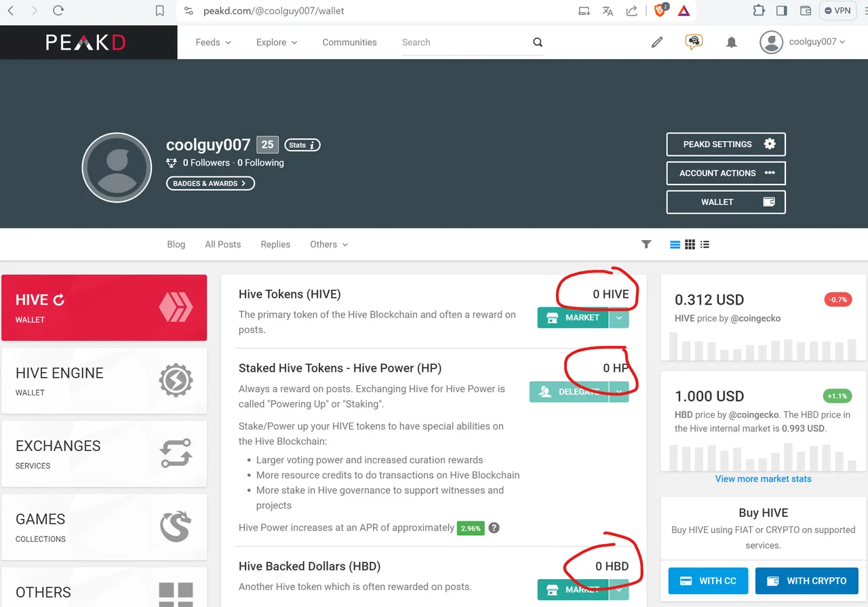Select the Hive Engine Wallet sidebar item
Viewport: 868px width, 607px height.
coord(104,380)
